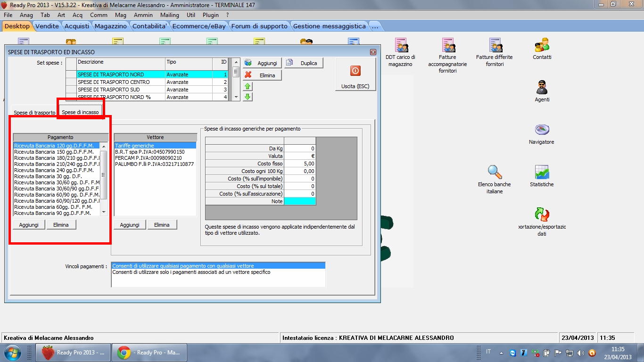Click the Ready Pro 2013 taskbar button
Image resolution: width=644 pixels, height=362 pixels.
click(x=73, y=353)
